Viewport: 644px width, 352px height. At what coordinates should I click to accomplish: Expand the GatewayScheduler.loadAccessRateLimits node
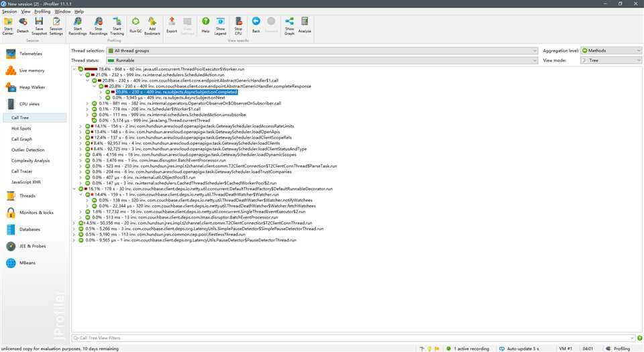81,126
